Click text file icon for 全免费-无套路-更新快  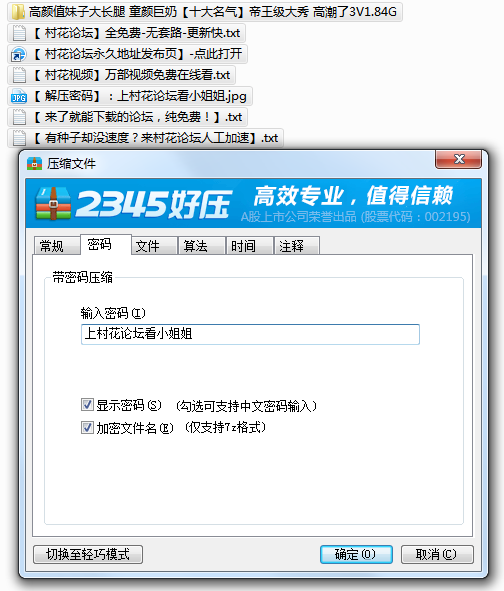pyautogui.click(x=18, y=33)
